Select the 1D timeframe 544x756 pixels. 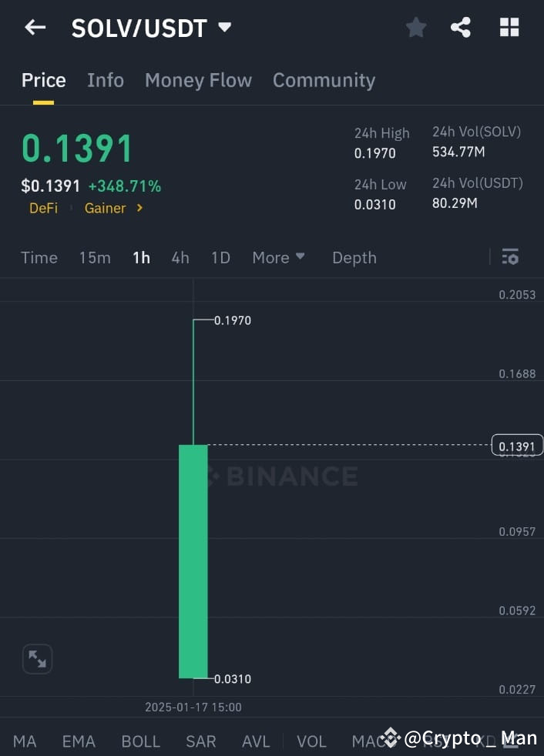click(220, 257)
